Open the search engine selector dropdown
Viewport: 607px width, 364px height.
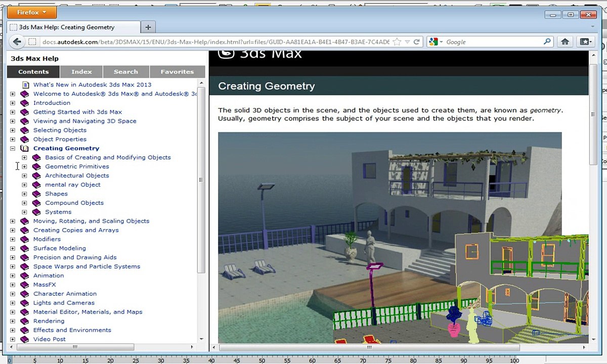tap(436, 42)
